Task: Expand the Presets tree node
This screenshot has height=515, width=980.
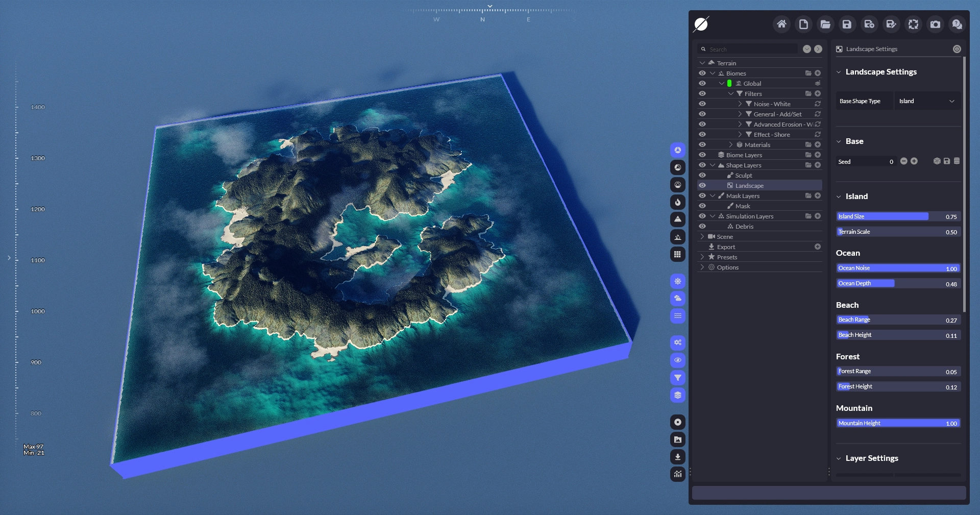Action: point(702,257)
